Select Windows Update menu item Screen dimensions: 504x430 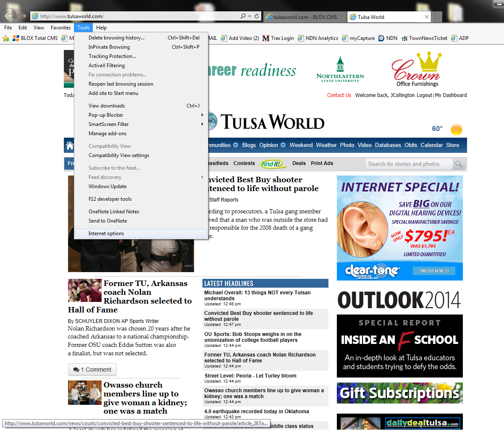141,186
